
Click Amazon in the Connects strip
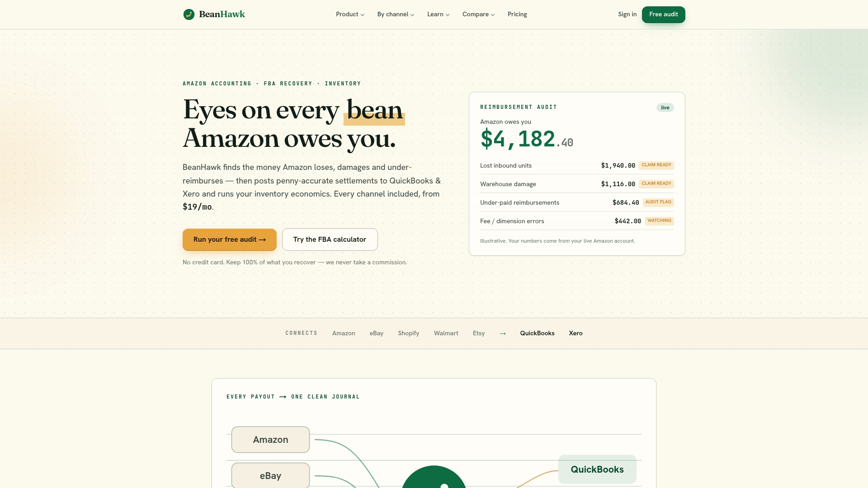click(344, 333)
